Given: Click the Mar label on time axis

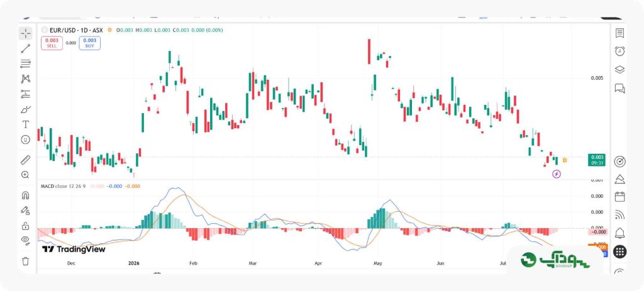Looking at the screenshot, I should [253, 263].
